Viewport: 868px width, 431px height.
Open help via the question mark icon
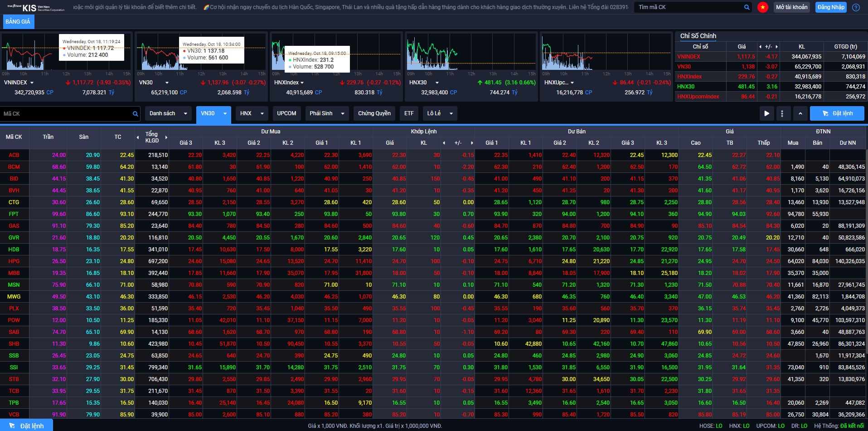coord(856,7)
